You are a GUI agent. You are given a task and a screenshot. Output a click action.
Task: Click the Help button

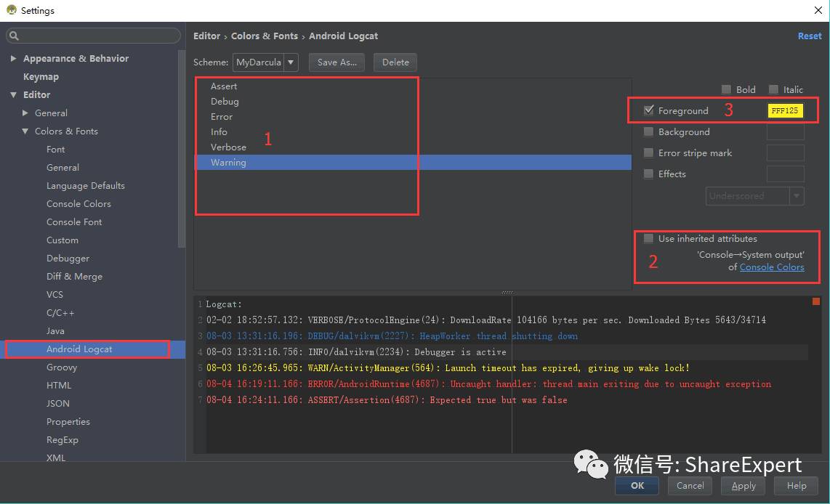[x=797, y=486]
